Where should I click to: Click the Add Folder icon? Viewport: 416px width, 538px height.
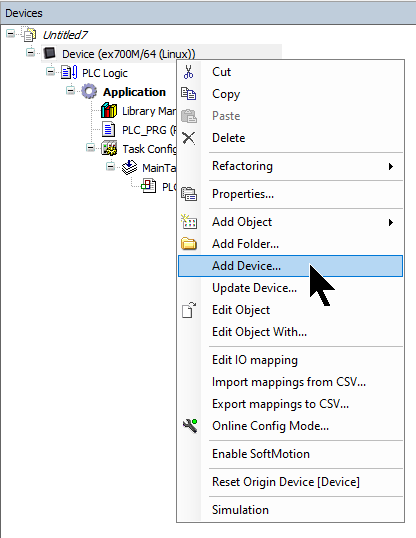(189, 244)
